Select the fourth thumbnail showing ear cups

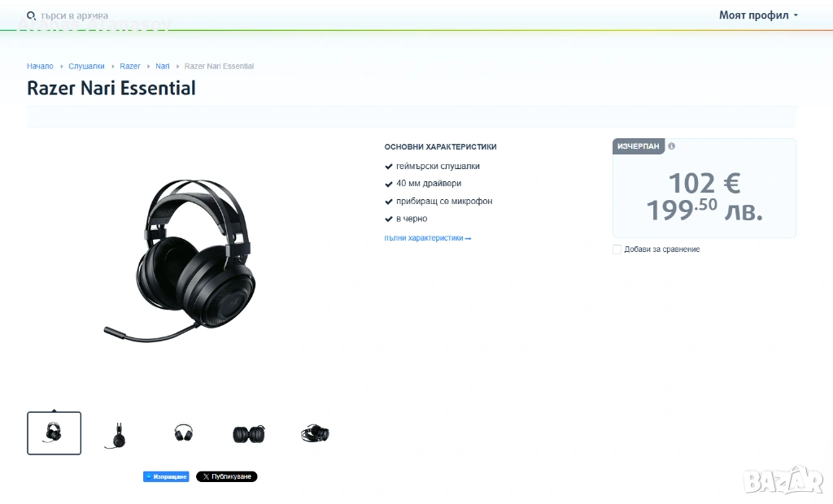coord(249,434)
